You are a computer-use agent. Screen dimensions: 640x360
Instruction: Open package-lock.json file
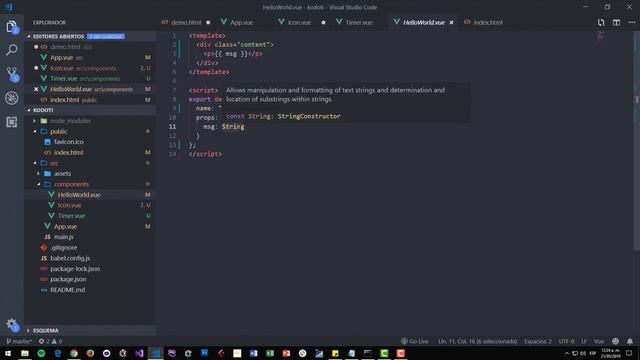(x=75, y=269)
